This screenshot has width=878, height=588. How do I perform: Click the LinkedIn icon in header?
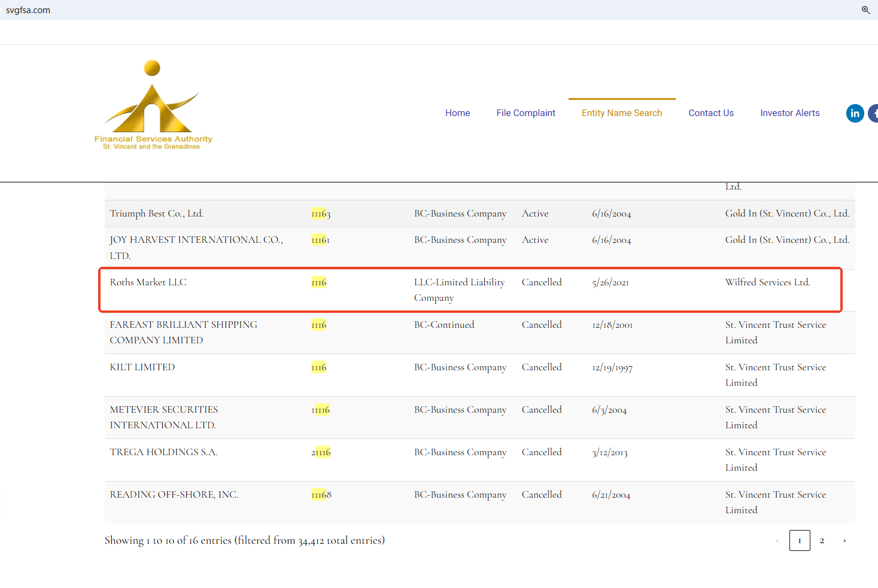855,113
